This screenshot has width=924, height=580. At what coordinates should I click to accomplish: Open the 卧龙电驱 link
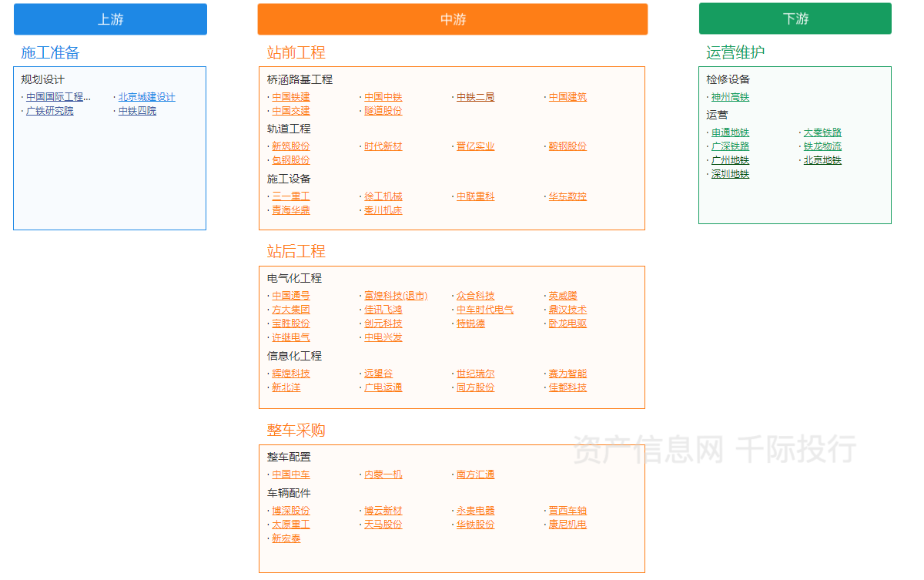coord(568,324)
